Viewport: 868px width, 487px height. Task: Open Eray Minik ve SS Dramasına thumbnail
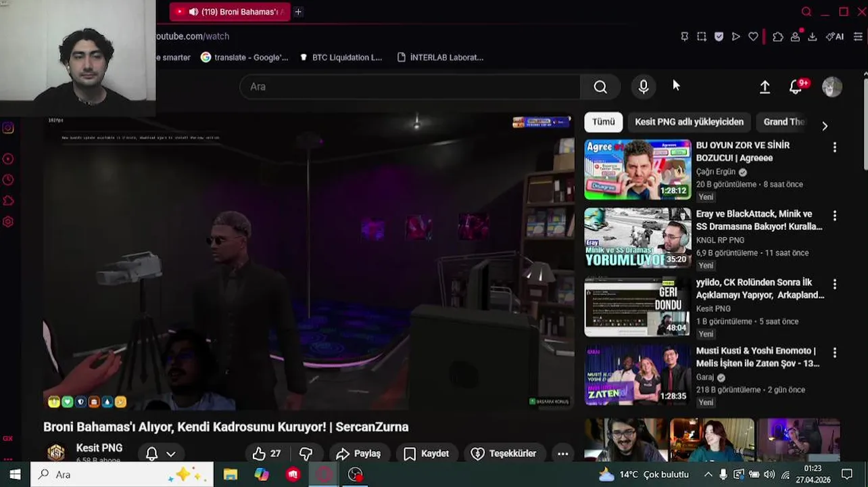[x=637, y=238]
